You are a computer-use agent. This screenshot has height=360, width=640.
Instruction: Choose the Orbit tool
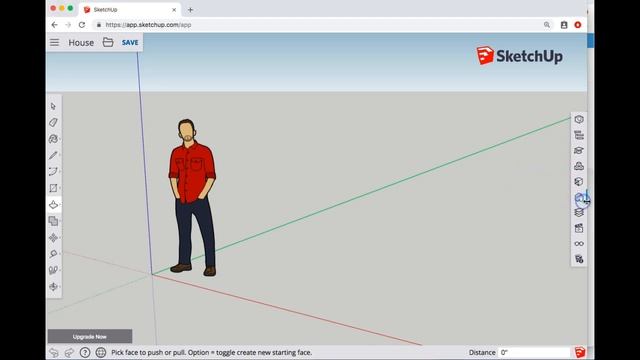(53, 287)
